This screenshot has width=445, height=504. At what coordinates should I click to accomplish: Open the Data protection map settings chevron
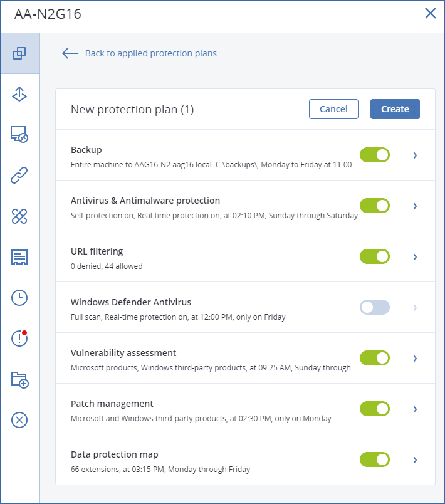coord(414,459)
